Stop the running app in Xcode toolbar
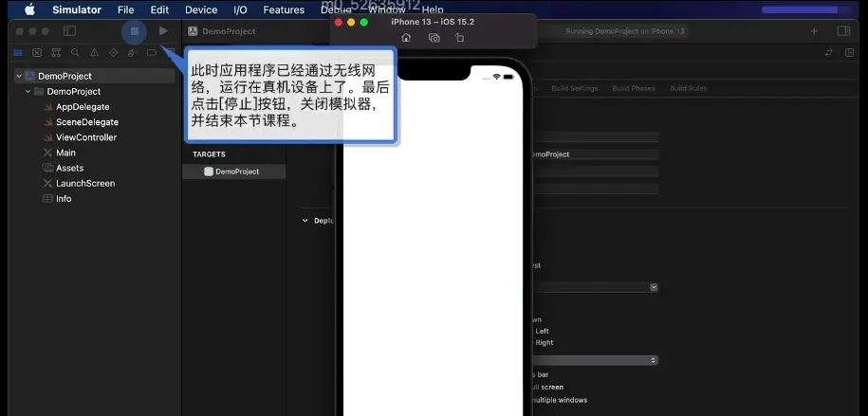 [135, 31]
